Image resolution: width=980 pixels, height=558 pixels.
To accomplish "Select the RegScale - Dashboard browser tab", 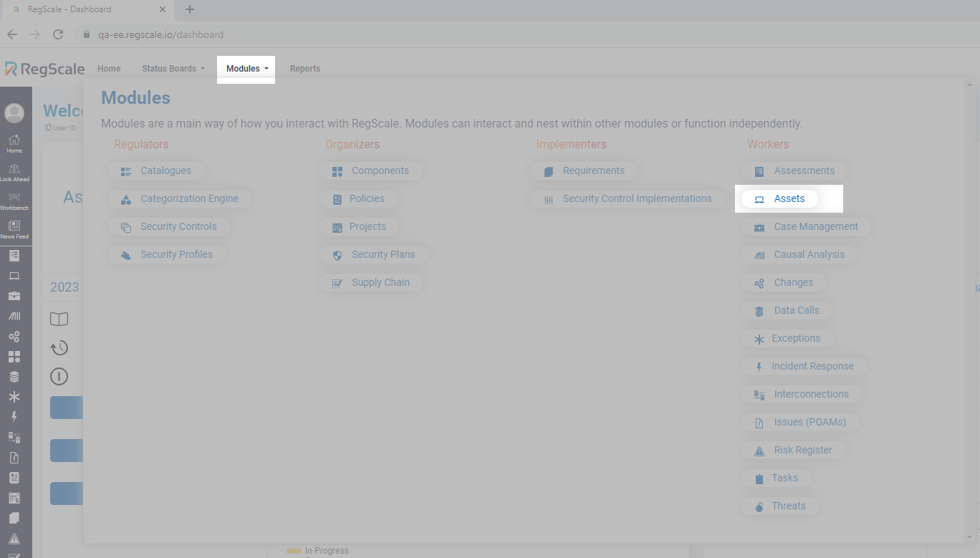I will tap(86, 10).
